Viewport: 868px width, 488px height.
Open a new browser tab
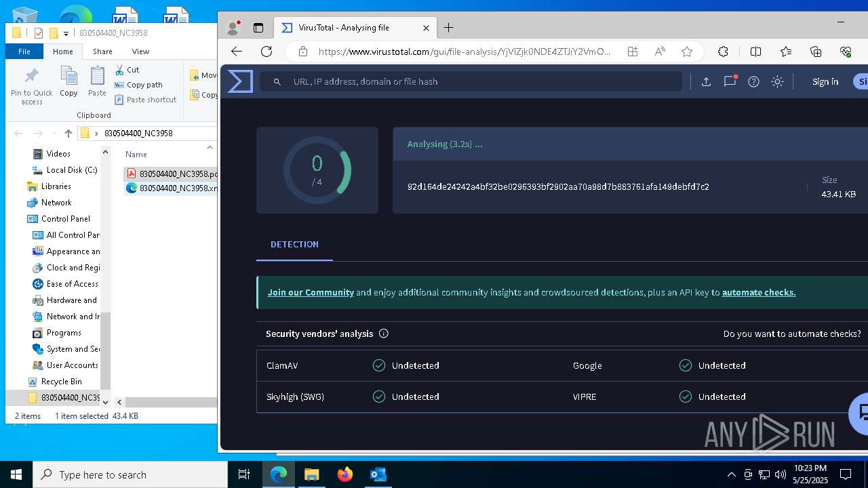coord(448,28)
